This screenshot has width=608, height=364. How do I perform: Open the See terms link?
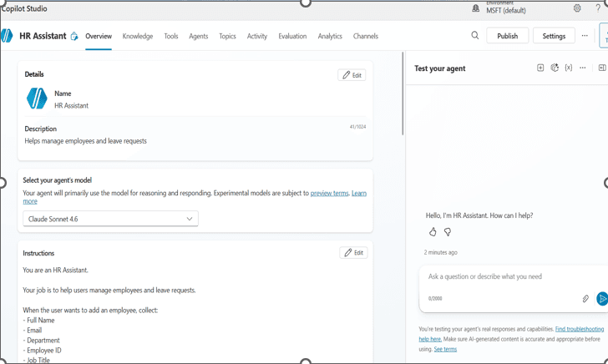445,349
